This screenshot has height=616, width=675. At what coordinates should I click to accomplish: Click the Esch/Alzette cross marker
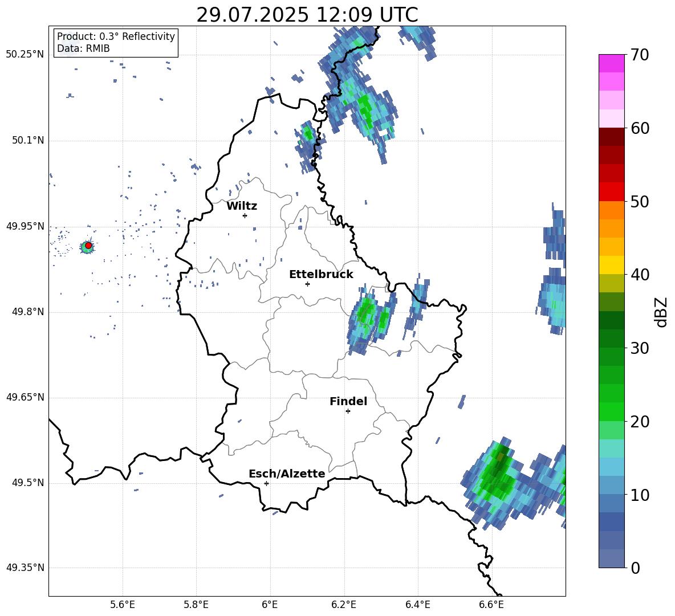(266, 483)
